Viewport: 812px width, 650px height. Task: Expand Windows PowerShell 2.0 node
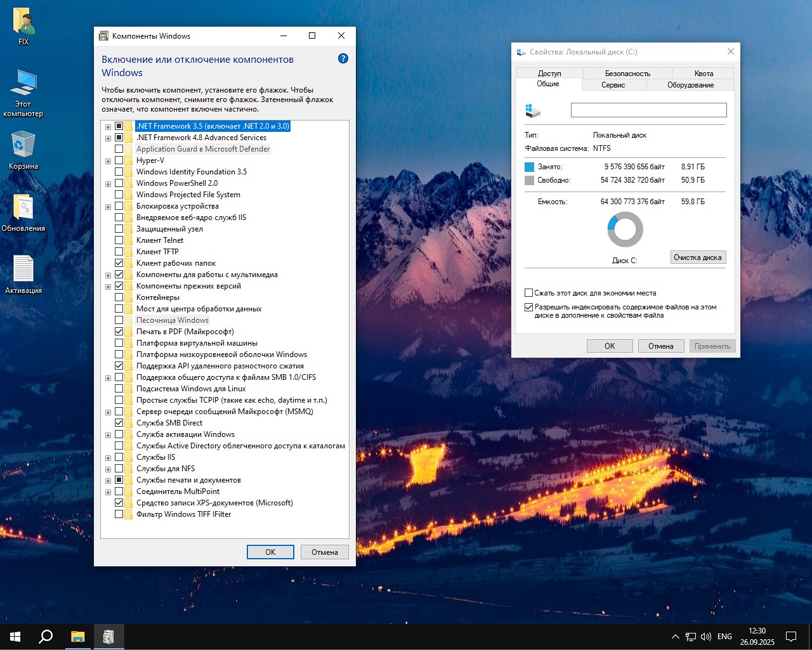coord(108,184)
